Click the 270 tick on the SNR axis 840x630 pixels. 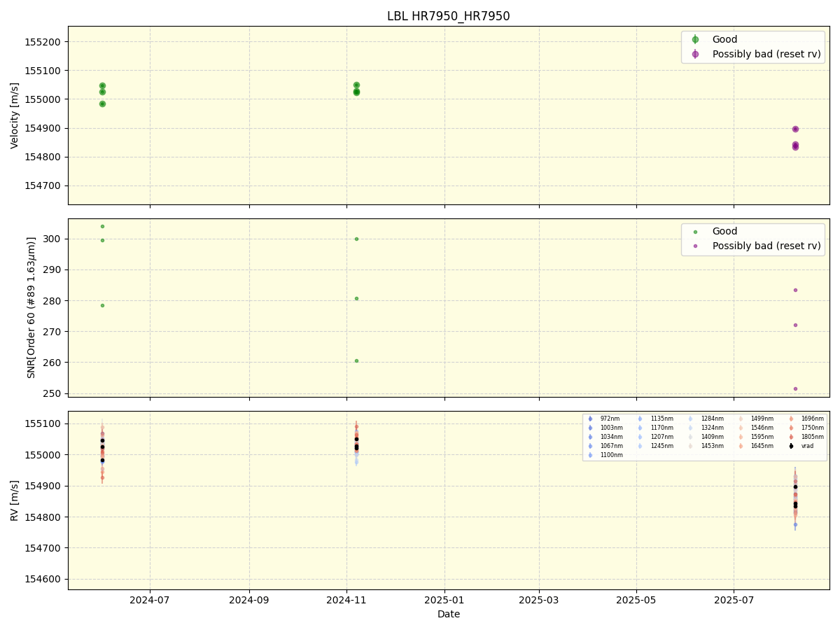click(x=53, y=331)
